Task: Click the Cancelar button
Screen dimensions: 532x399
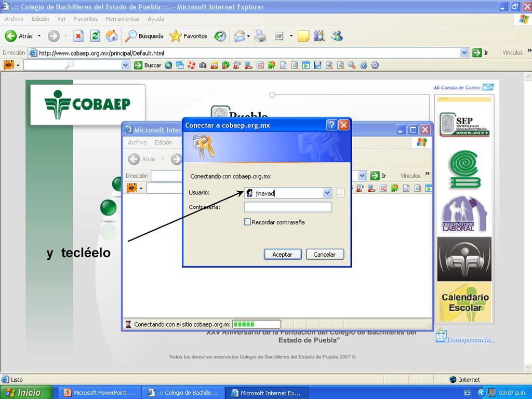Action: (325, 255)
